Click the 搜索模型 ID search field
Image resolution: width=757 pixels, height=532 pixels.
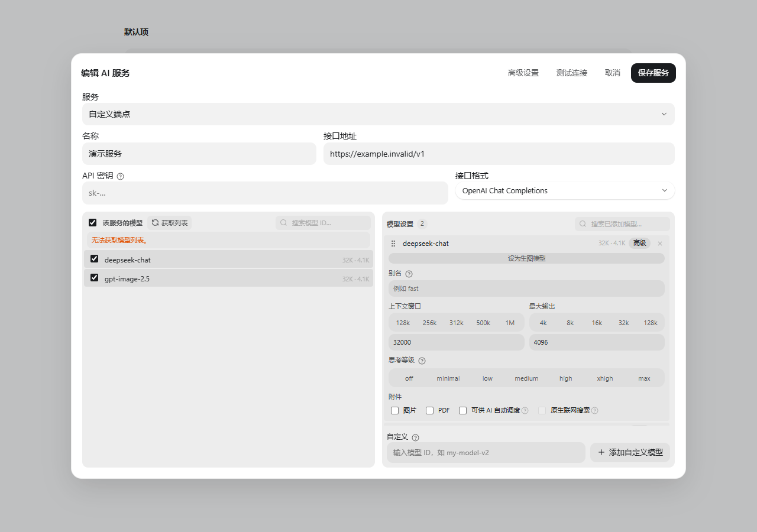pos(323,223)
